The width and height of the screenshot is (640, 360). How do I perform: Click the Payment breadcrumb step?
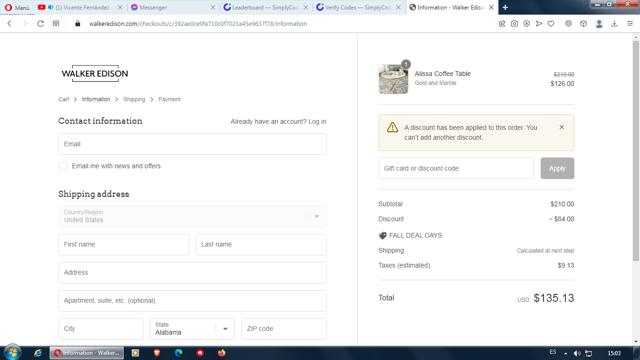click(169, 99)
